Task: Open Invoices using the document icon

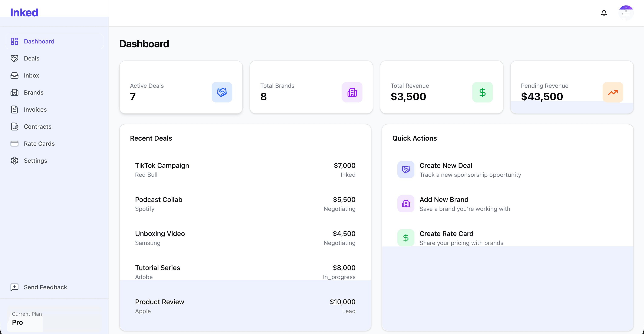Action: [x=14, y=109]
